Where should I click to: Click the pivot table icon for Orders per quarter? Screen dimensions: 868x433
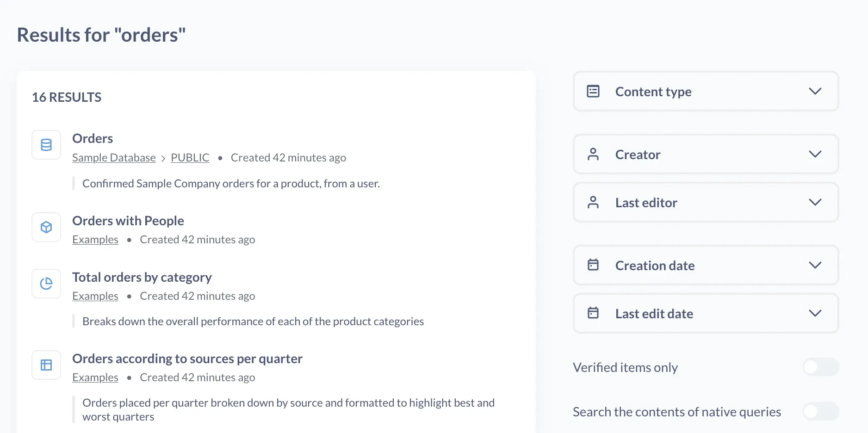tap(46, 365)
